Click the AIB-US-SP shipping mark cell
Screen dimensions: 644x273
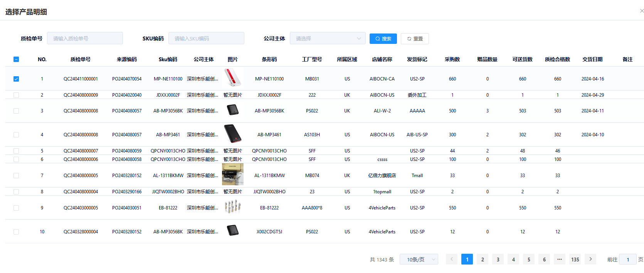click(x=417, y=135)
